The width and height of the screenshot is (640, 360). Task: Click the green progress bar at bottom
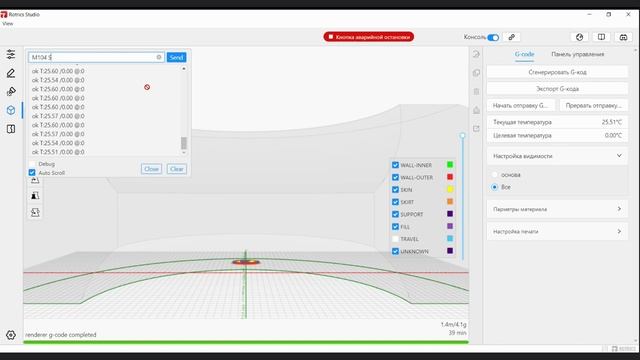click(x=246, y=342)
